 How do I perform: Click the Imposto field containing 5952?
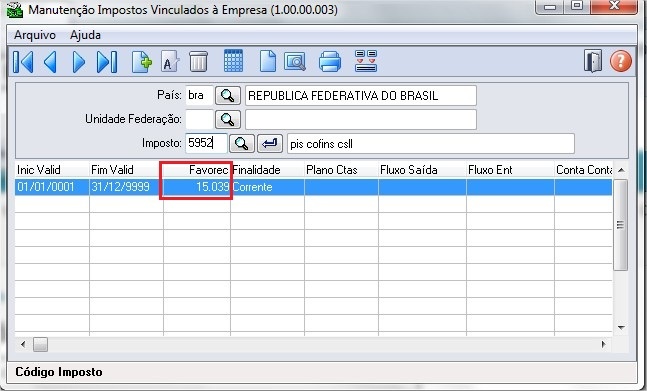pos(206,143)
